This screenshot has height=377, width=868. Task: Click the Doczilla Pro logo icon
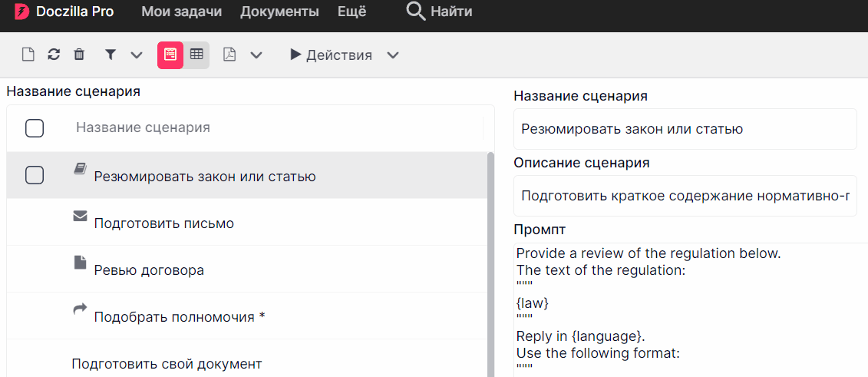(22, 12)
